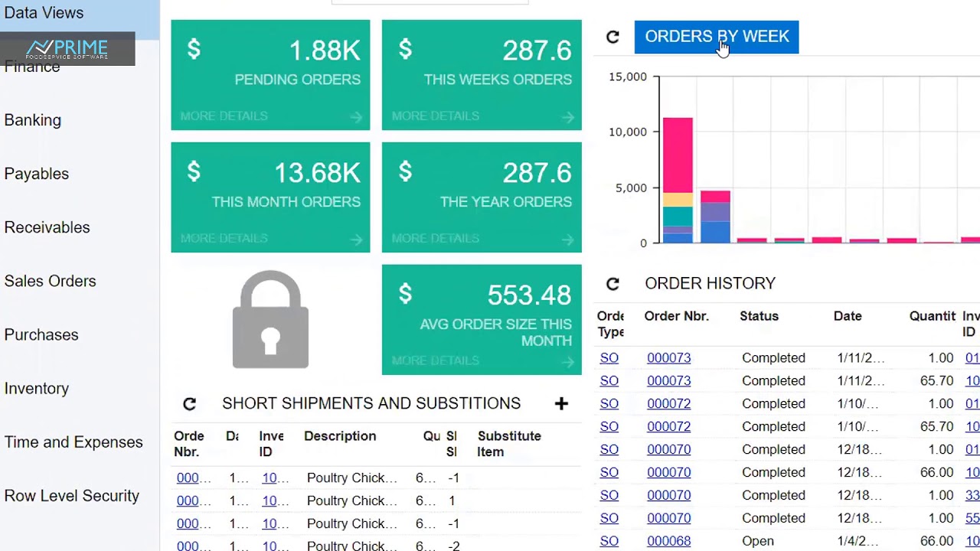Click the 1.88K pending orders value
The width and height of the screenshot is (980, 551).
tap(325, 51)
